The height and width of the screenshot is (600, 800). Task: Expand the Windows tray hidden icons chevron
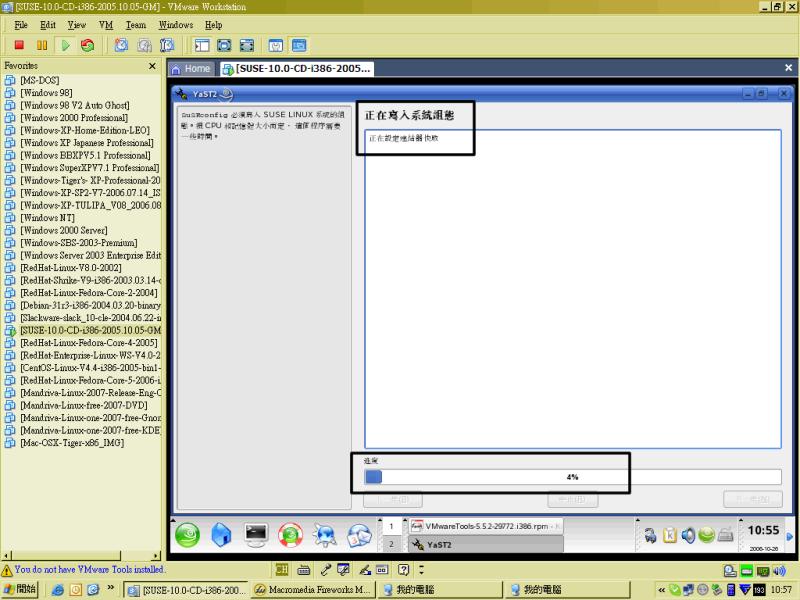point(661,590)
